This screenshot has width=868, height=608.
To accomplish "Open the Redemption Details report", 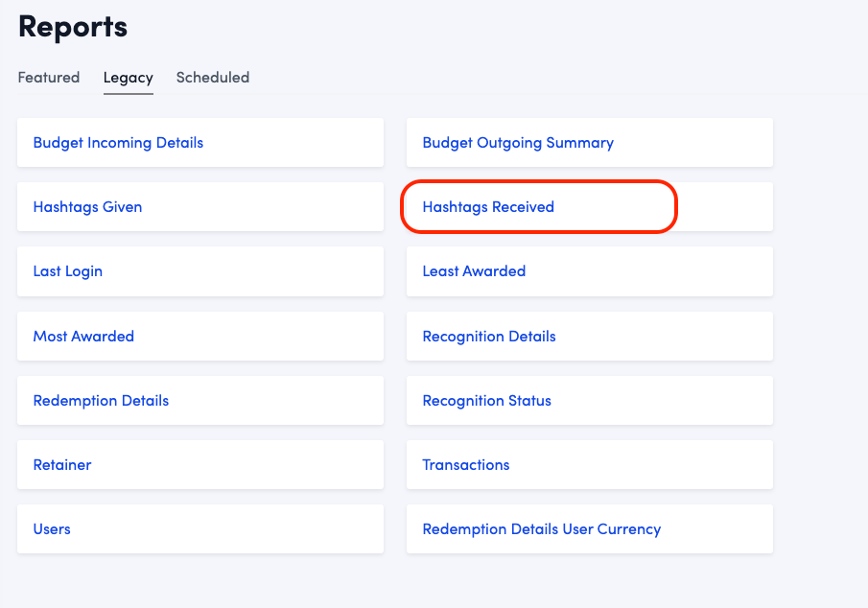I will tap(101, 401).
